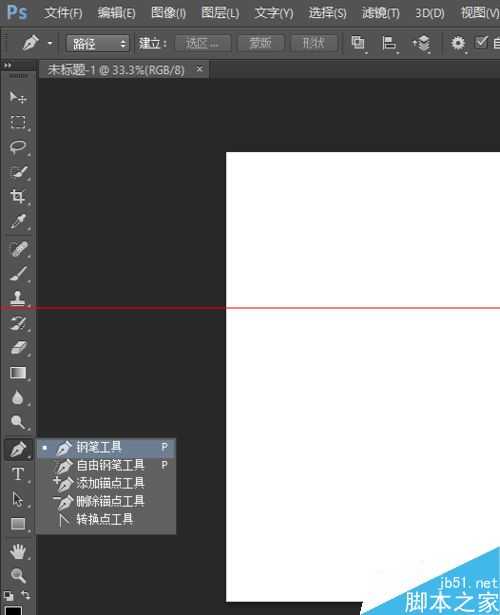
Task: Reset default foreground and background colors
Action: pos(8,596)
